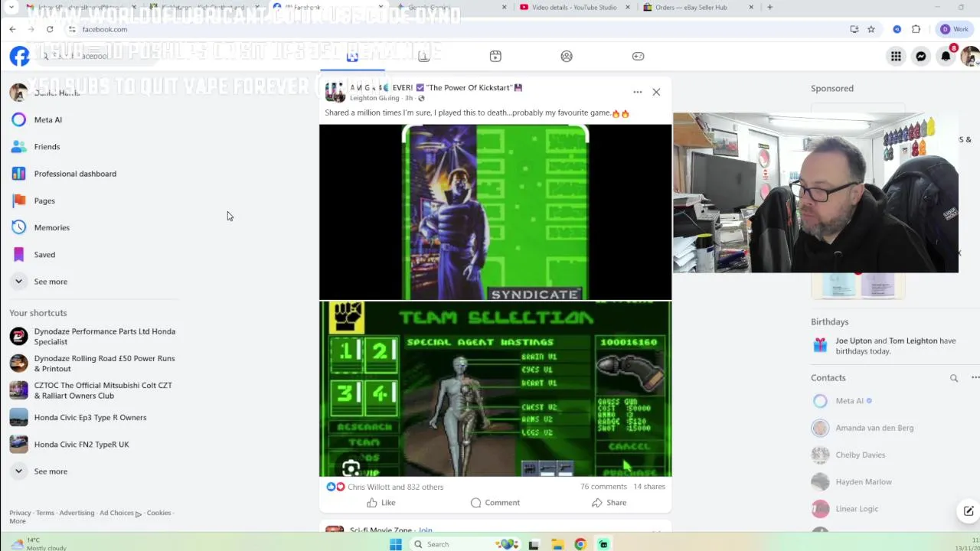This screenshot has width=980, height=551.
Task: Open Joe Upton's birthday link
Action: [854, 341]
